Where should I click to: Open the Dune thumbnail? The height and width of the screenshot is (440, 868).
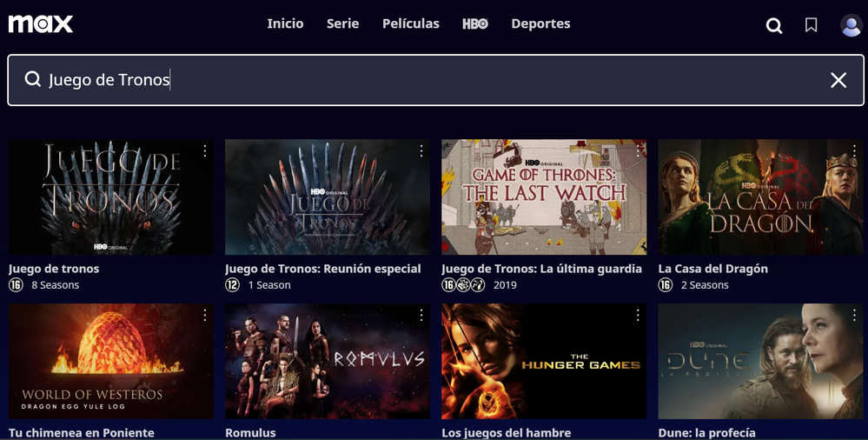(x=760, y=361)
